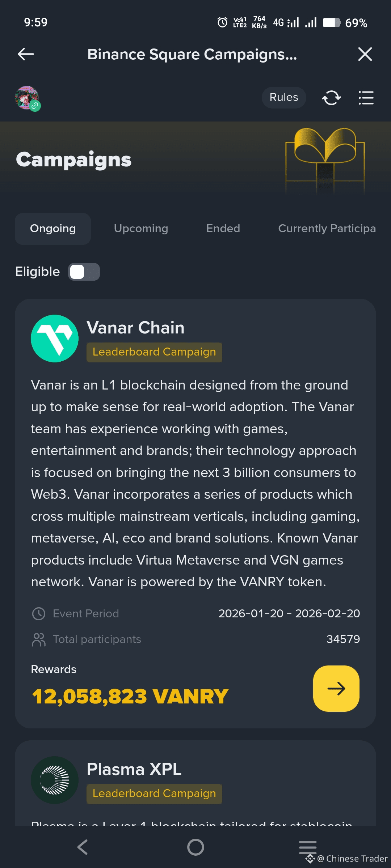Tap Plasma XPL's Leaderboard Campaign badge
Screen dimensions: 391x868
[x=154, y=793]
